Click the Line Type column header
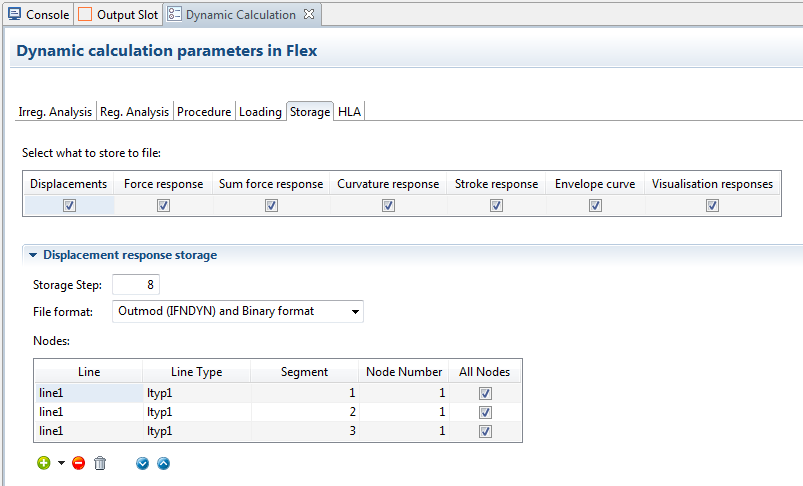803x486 pixels. [x=196, y=372]
